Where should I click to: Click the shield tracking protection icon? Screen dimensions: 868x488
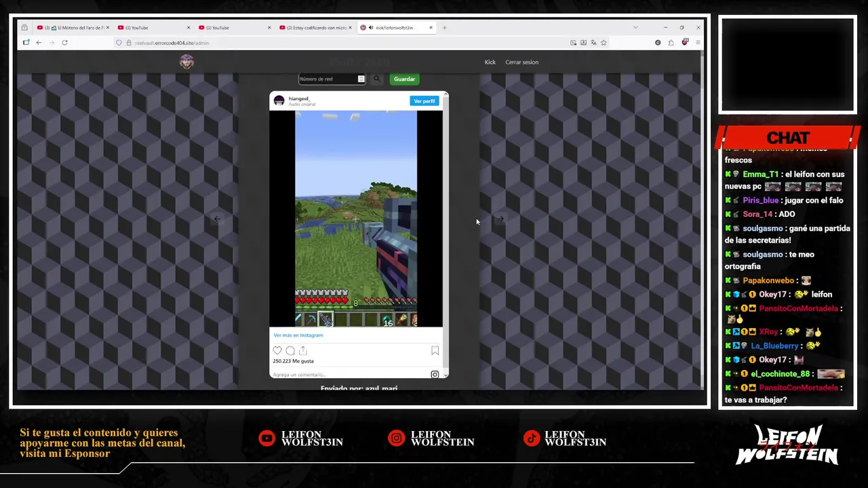(x=119, y=43)
